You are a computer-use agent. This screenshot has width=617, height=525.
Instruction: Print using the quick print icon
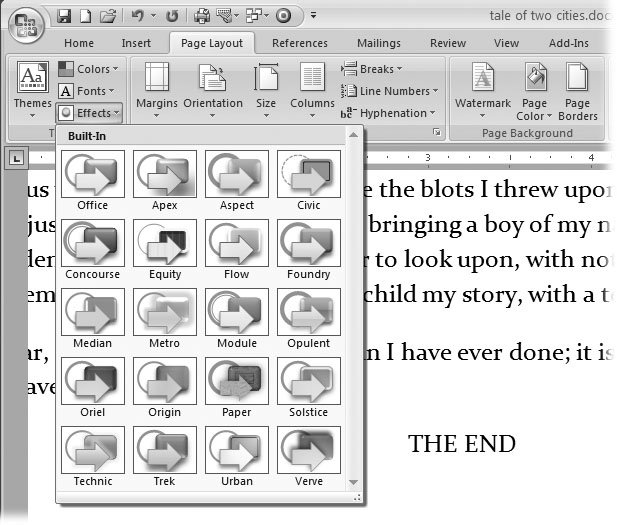pos(202,16)
